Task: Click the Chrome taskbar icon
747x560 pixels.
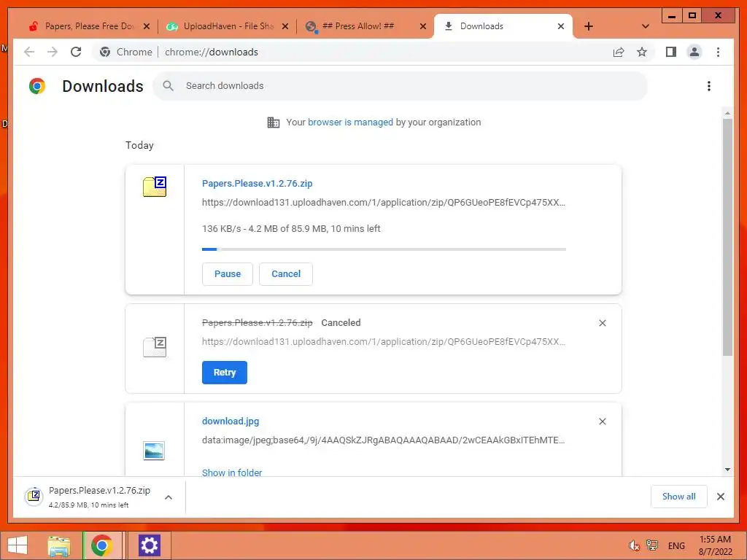Action: [x=101, y=545]
